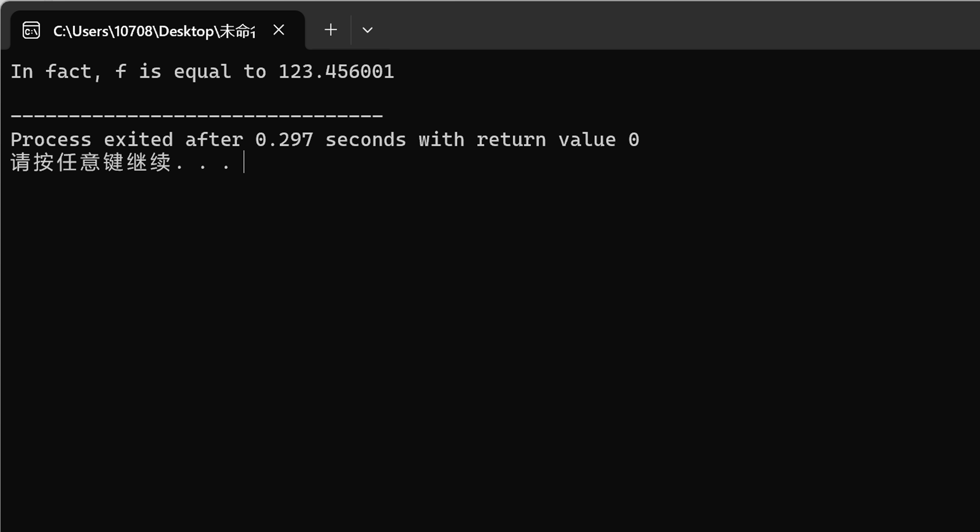Click the word "exited" in exit message
Image resolution: width=980 pixels, height=532 pixels.
point(138,140)
